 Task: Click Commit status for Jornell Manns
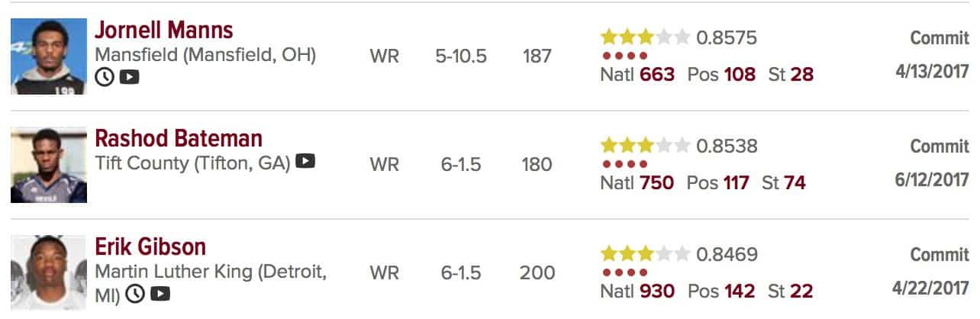pos(939,37)
